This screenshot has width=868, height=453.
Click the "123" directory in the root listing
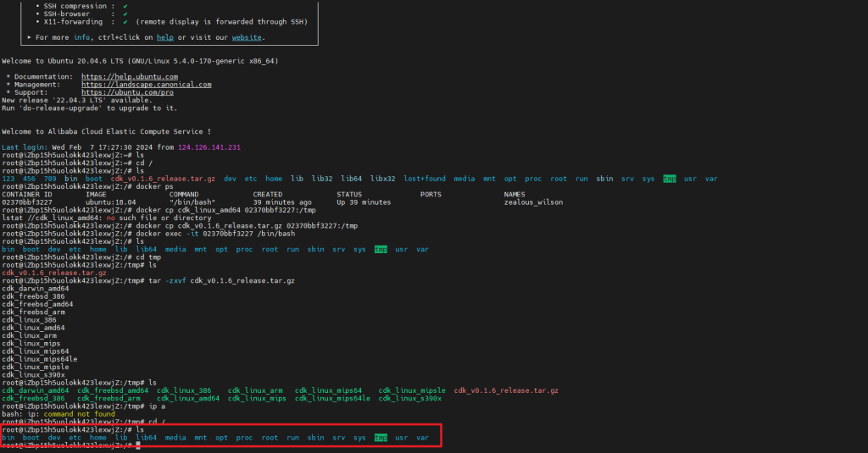(8, 179)
